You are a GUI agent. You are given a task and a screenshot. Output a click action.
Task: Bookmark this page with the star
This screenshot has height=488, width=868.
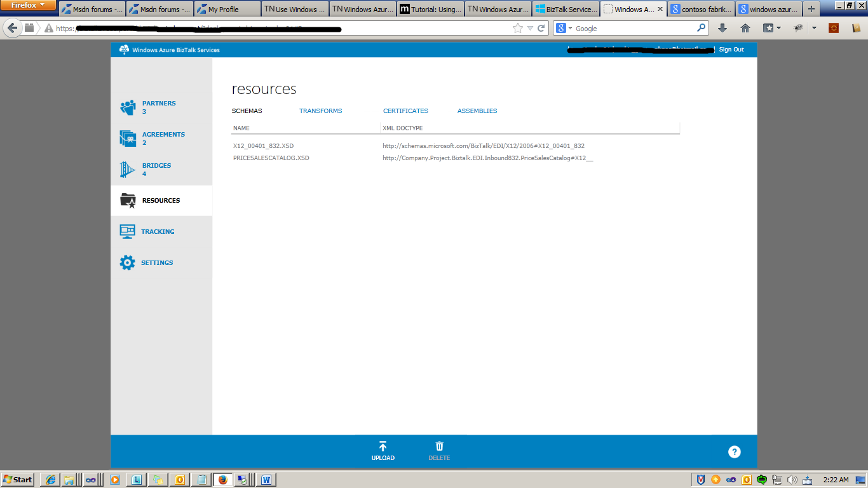517,28
